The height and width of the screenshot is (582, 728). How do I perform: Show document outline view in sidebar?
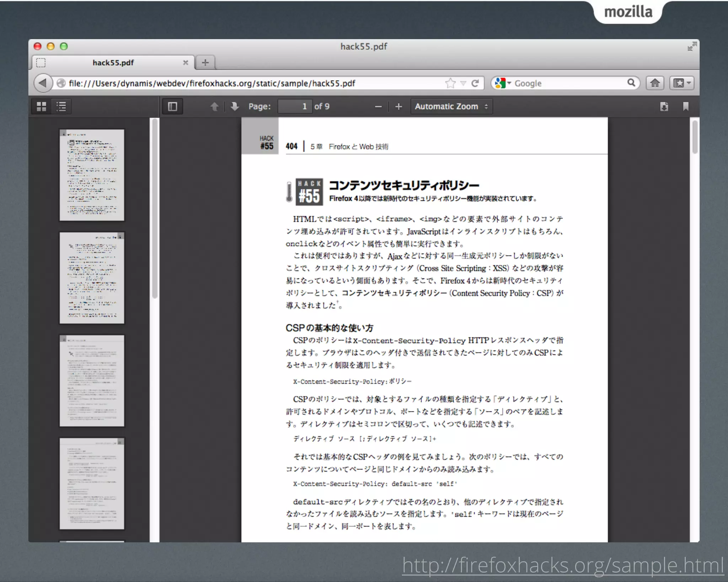pos(61,106)
